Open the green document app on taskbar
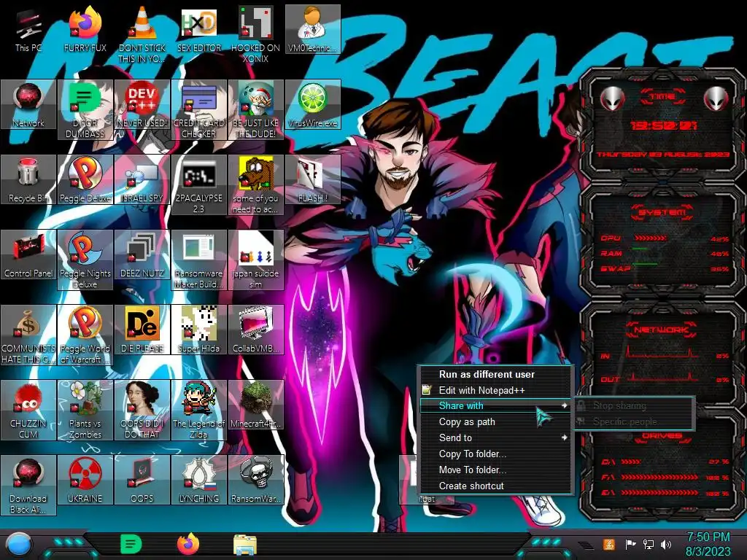 click(131, 544)
